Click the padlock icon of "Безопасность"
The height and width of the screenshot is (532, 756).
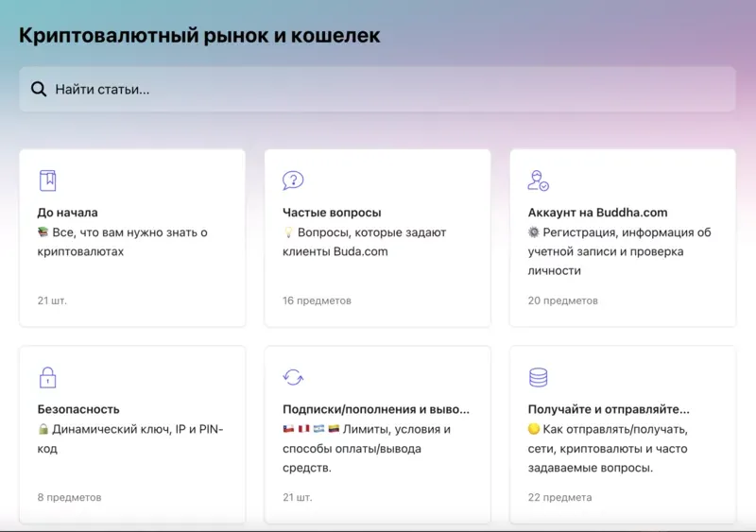(x=48, y=377)
